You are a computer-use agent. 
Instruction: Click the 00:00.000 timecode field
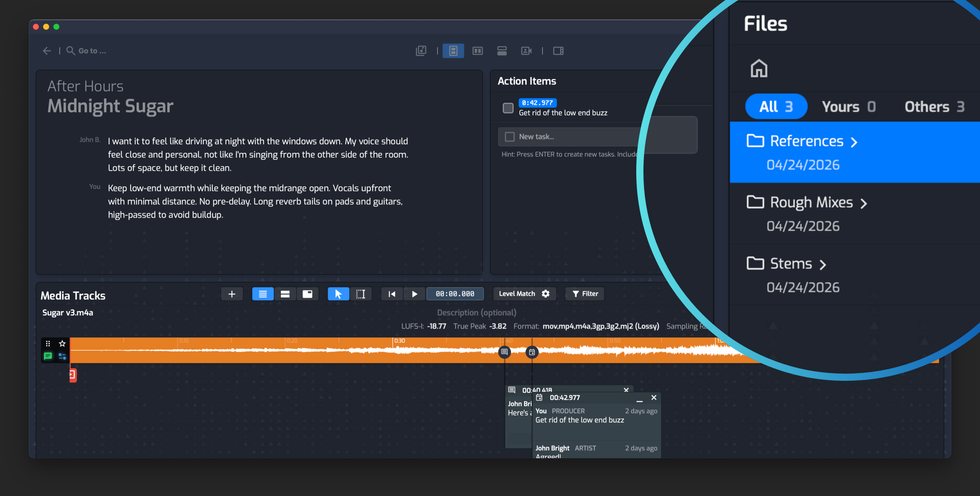pos(455,294)
